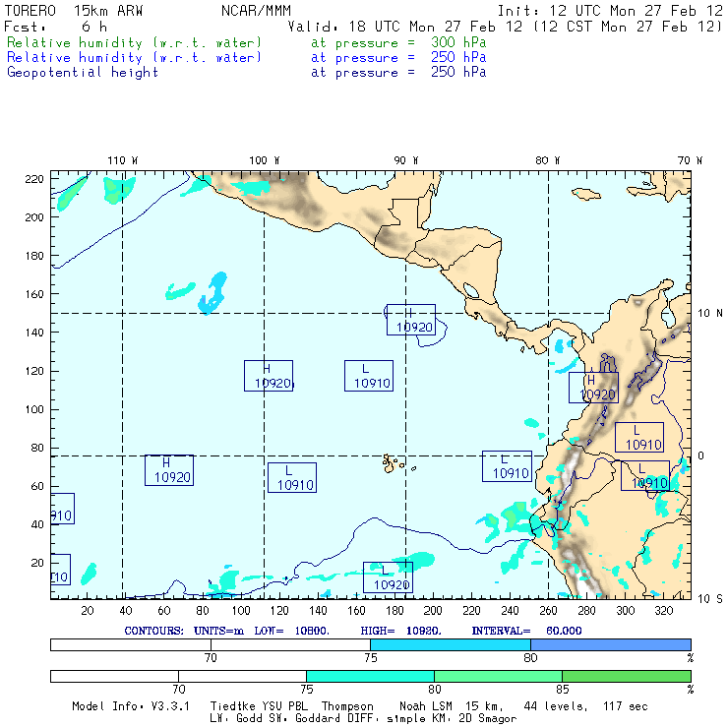728x728 pixels.
Task: Click the 'TORERO 15km ARW' title text
Action: tap(74, 11)
